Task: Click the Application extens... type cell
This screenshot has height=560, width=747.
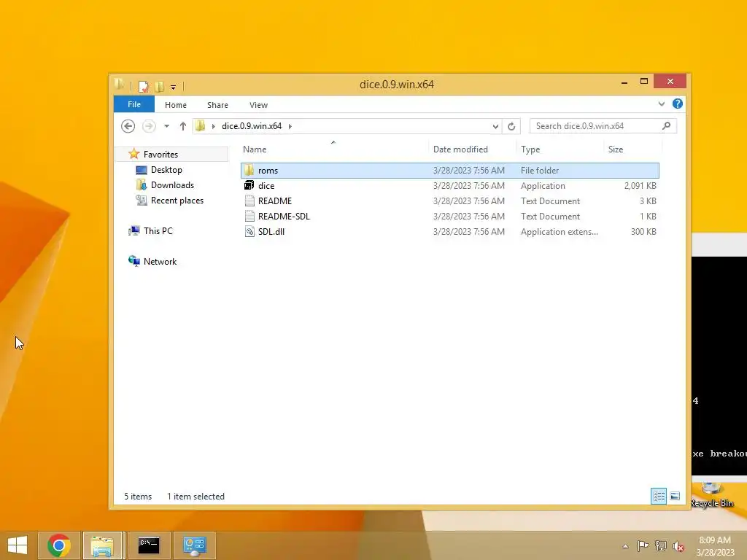Action: (x=559, y=231)
